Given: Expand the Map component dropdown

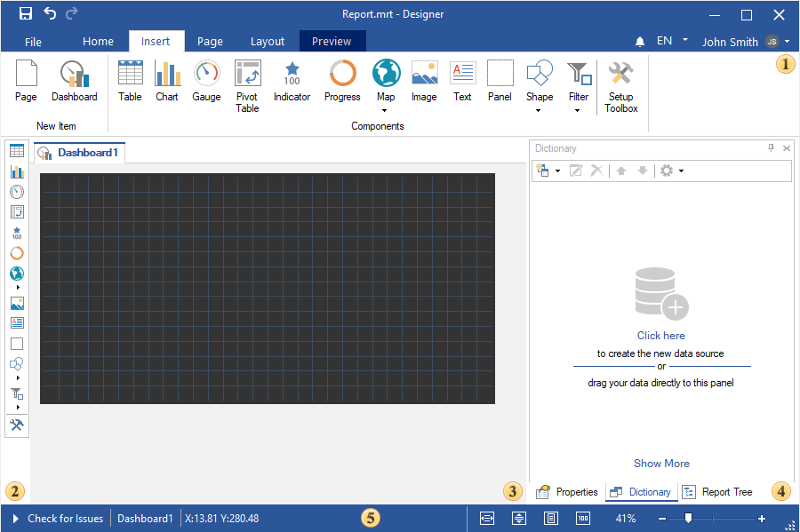Looking at the screenshot, I should click(x=385, y=111).
